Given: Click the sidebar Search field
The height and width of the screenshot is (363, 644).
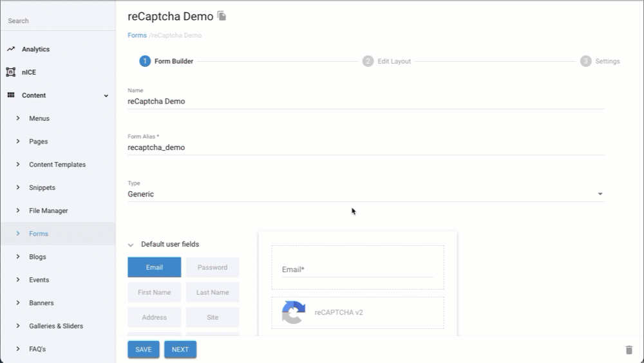Looking at the screenshot, I should coord(58,21).
